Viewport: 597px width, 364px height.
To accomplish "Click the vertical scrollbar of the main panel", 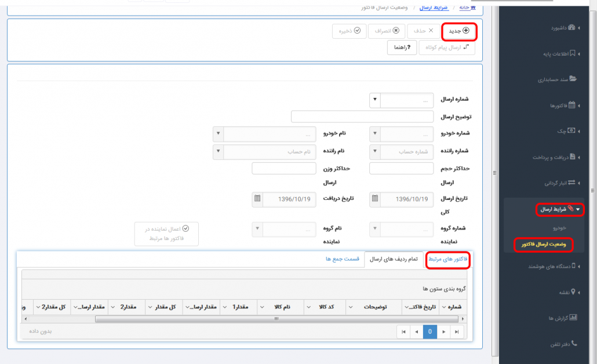I will (x=494, y=172).
